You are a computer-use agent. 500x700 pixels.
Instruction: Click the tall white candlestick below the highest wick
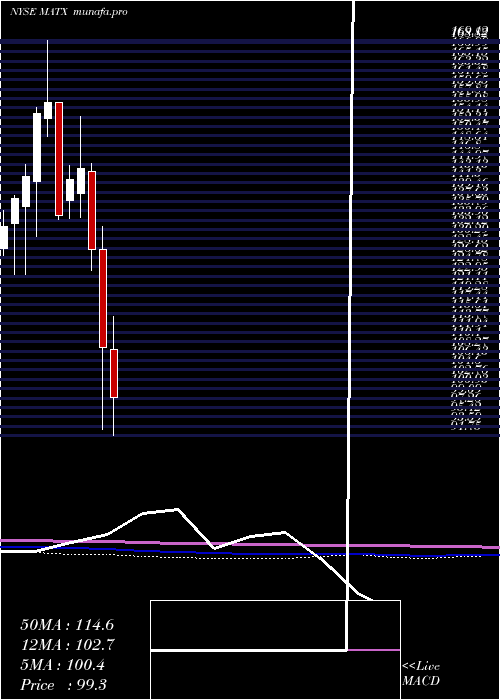[37, 147]
